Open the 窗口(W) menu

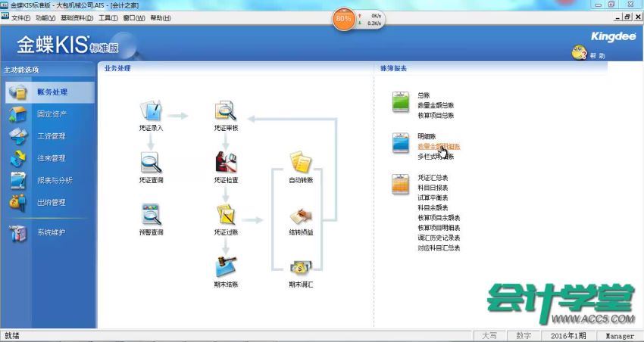(x=134, y=18)
